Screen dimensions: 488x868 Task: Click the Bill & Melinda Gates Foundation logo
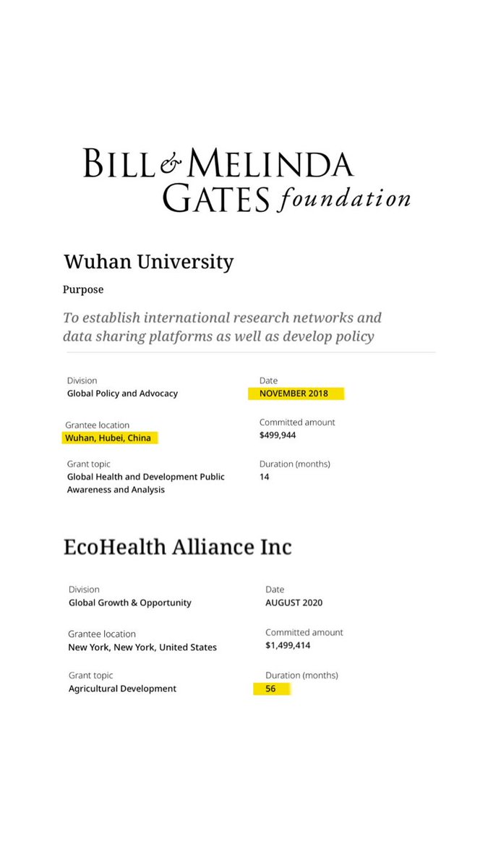coord(246,179)
